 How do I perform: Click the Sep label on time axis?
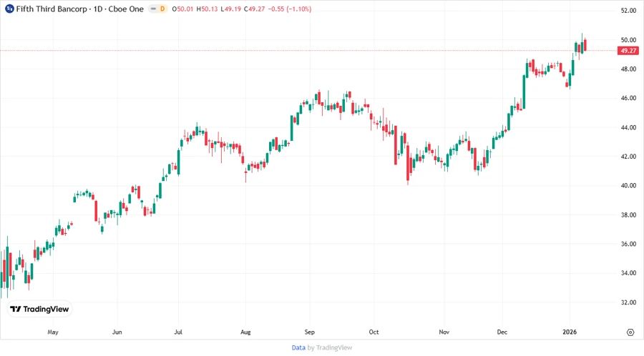(310, 332)
